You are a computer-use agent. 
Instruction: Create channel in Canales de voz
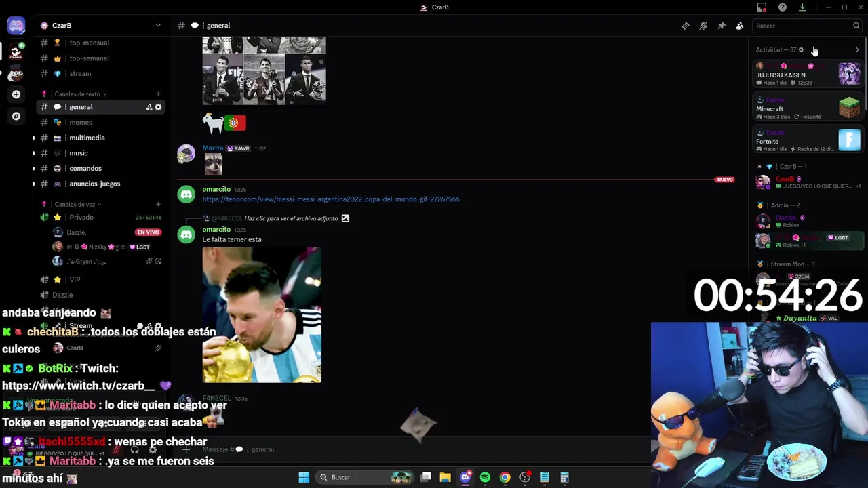tap(158, 204)
